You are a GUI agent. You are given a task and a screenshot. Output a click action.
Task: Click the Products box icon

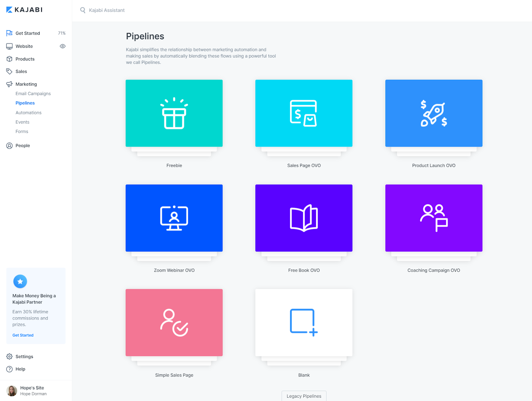tap(9, 59)
